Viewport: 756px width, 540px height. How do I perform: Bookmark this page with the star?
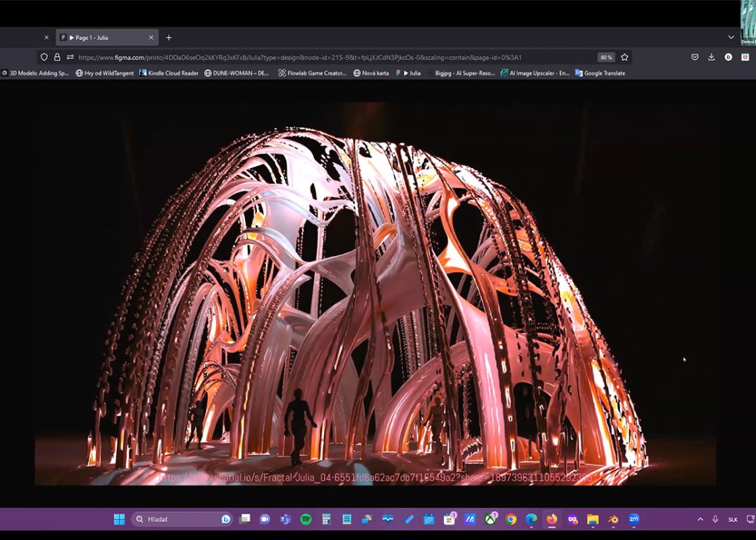click(x=624, y=57)
